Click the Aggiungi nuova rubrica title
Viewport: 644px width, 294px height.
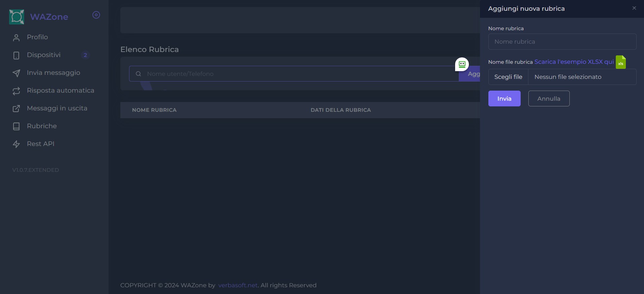pyautogui.click(x=526, y=9)
